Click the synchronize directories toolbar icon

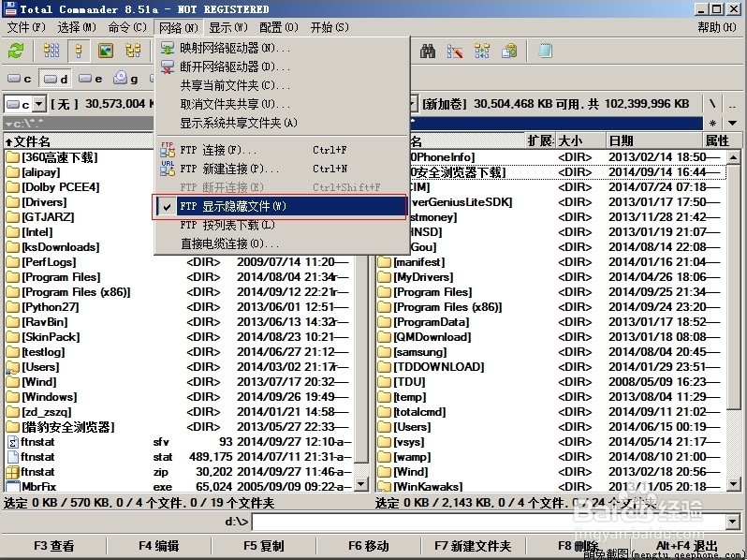[482, 51]
